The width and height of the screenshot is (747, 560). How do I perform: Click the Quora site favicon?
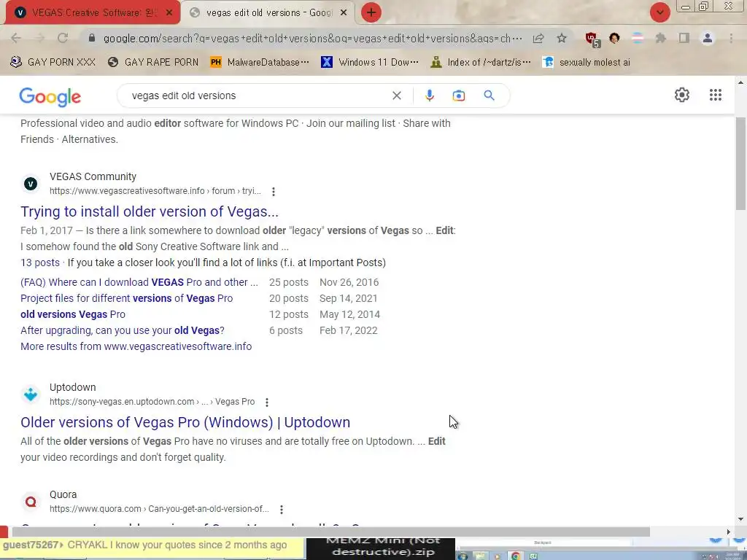(x=31, y=502)
